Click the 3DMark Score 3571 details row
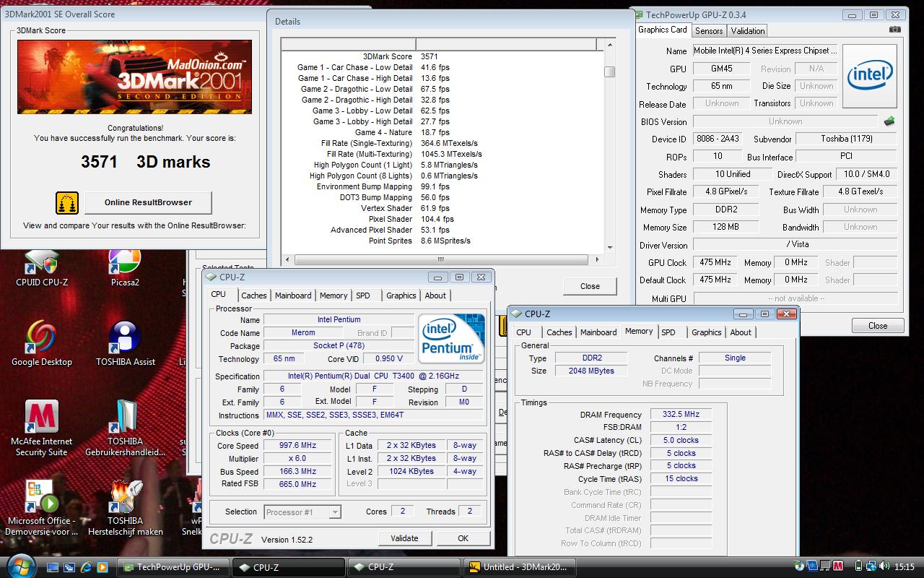 [442, 56]
